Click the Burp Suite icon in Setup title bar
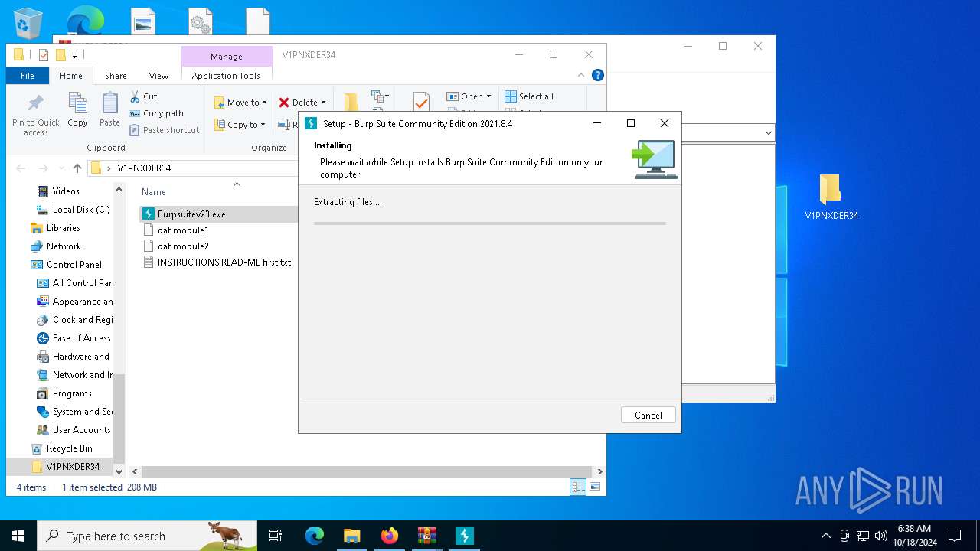The height and width of the screenshot is (551, 980). pos(311,123)
